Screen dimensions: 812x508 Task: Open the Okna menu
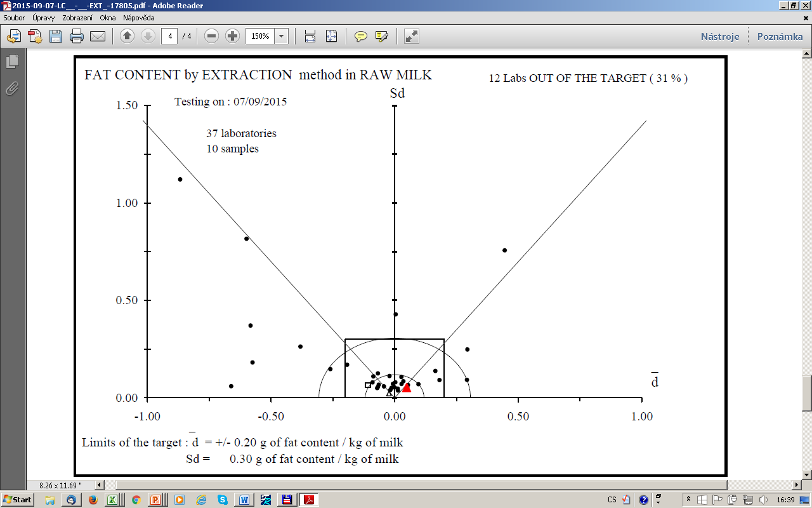click(108, 18)
